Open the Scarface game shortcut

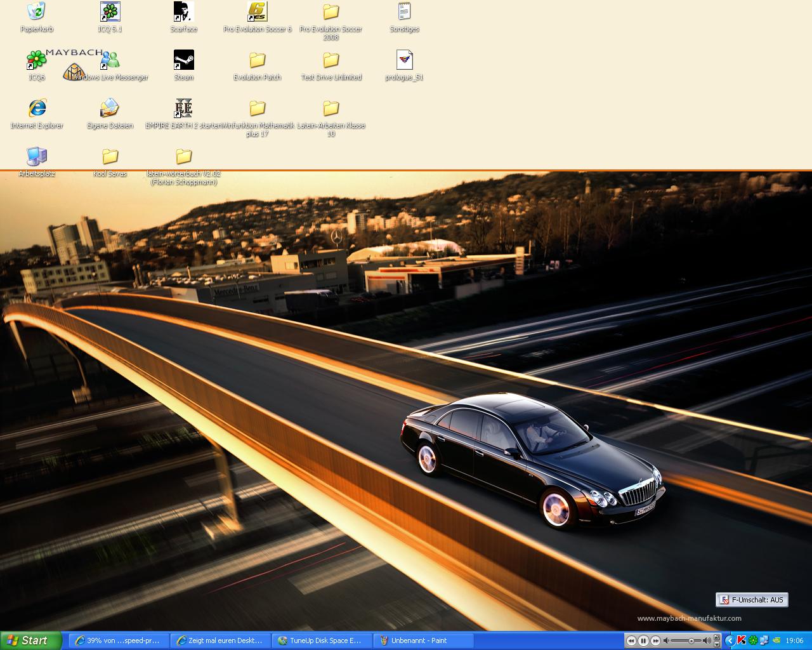tap(184, 18)
